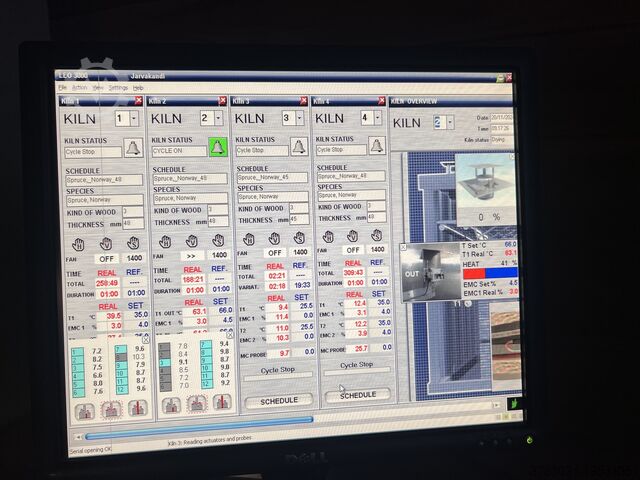
Task: Toggle the fan OFF indicator in Kiln 1
Action: (x=107, y=258)
